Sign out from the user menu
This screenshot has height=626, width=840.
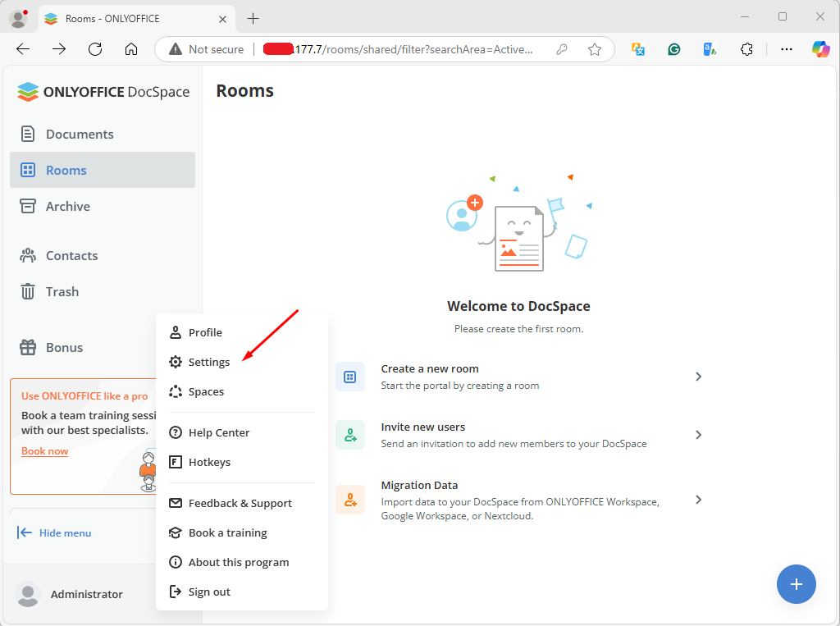[242, 592]
